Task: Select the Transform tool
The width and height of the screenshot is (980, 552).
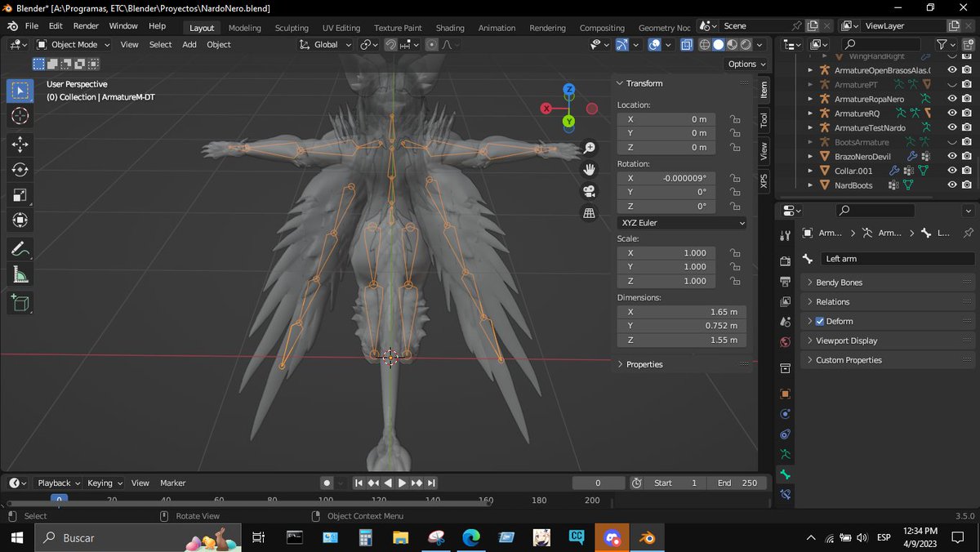Action: coord(20,220)
